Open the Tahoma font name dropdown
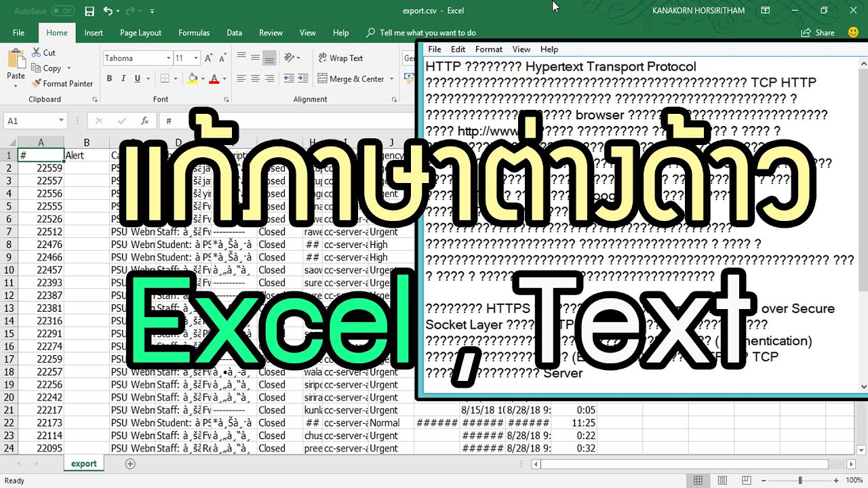This screenshot has width=868, height=488. [x=168, y=58]
